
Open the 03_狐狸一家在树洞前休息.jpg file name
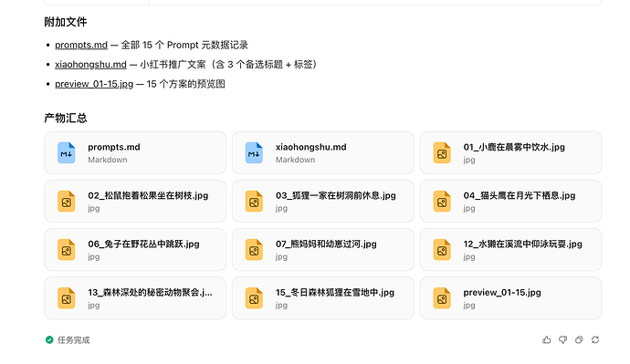coord(335,196)
